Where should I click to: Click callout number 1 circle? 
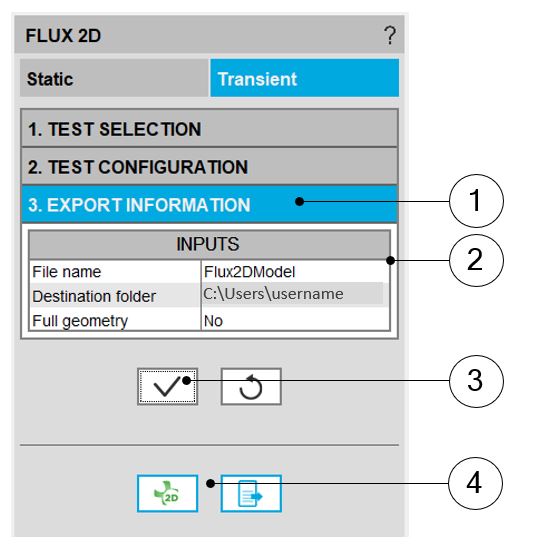tap(476, 201)
